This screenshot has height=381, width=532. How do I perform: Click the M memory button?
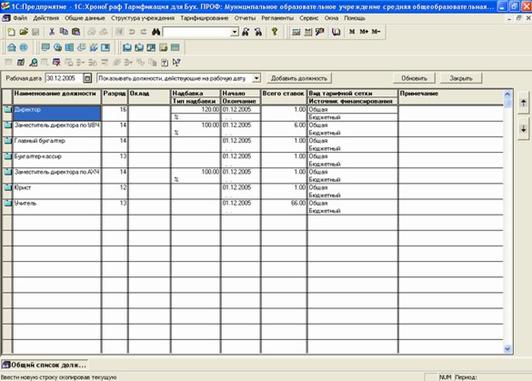352,32
